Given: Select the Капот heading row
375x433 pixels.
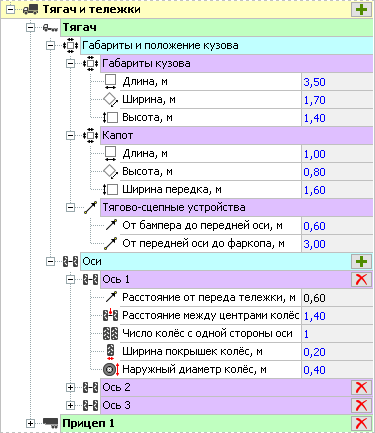Looking at the screenshot, I should [x=236, y=135].
